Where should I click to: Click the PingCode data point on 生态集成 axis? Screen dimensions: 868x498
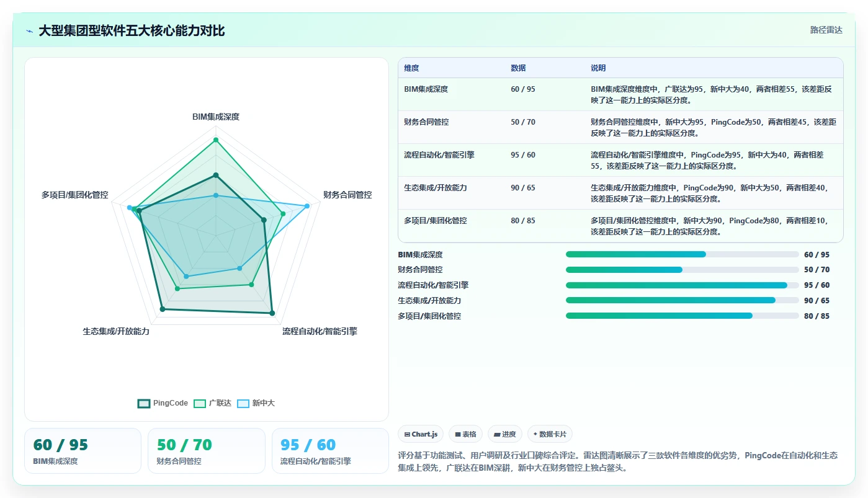pyautogui.click(x=163, y=308)
